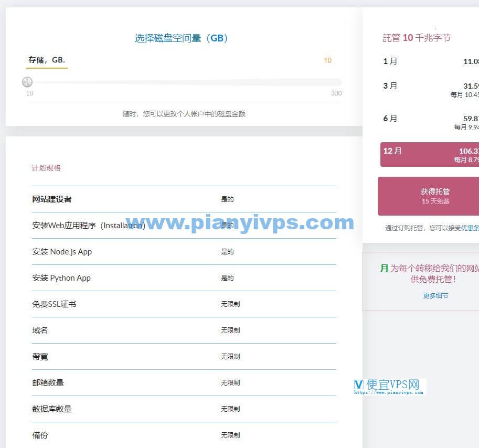Click the 获得托管 15 天免费 button
This screenshot has width=479, height=448.
[x=428, y=196]
